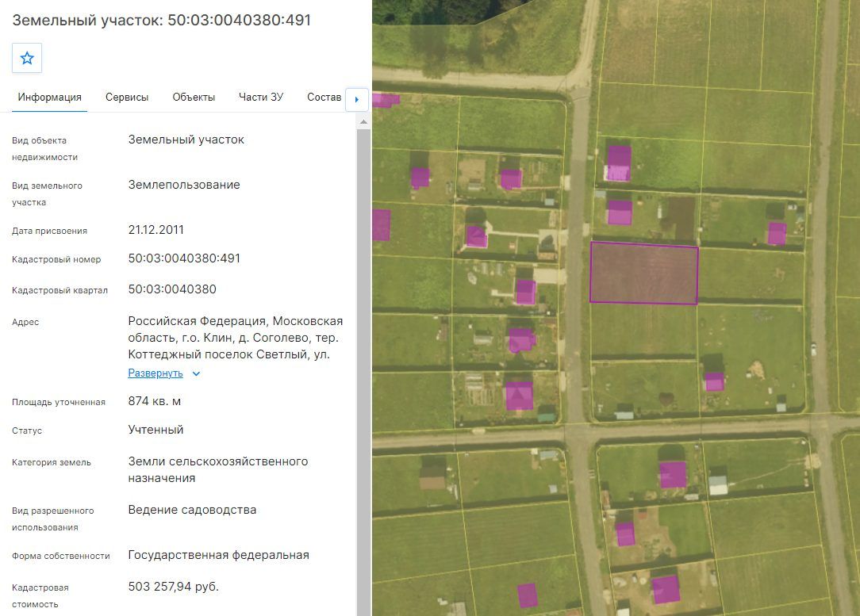Viewport: 860px width, 616px height.
Task: Click magenta building at top of right block
Action: (618, 163)
